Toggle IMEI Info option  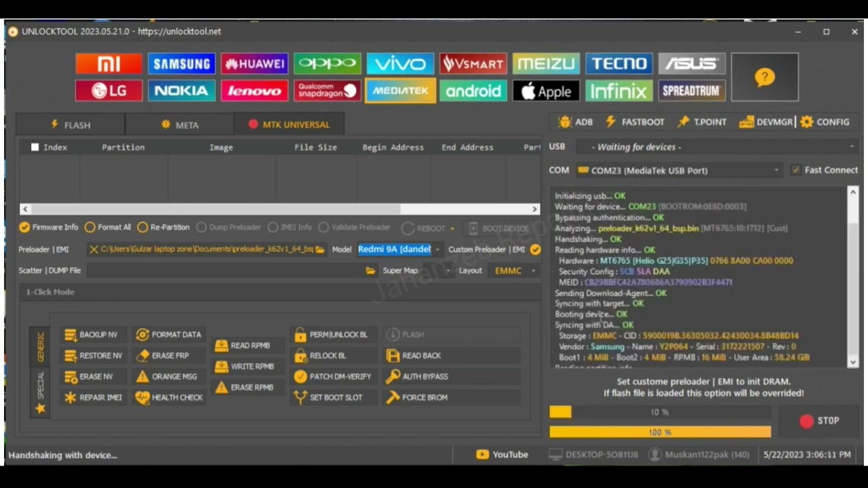(x=290, y=228)
